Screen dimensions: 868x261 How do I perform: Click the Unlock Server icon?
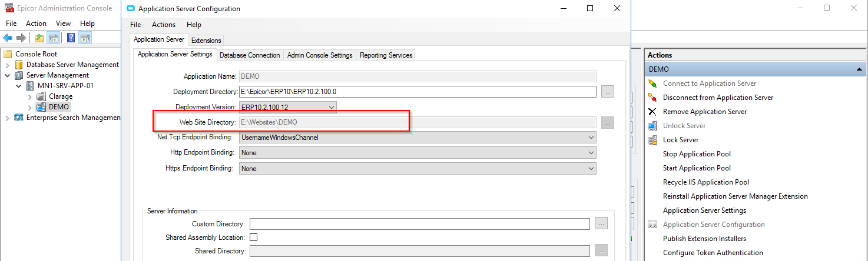click(652, 126)
